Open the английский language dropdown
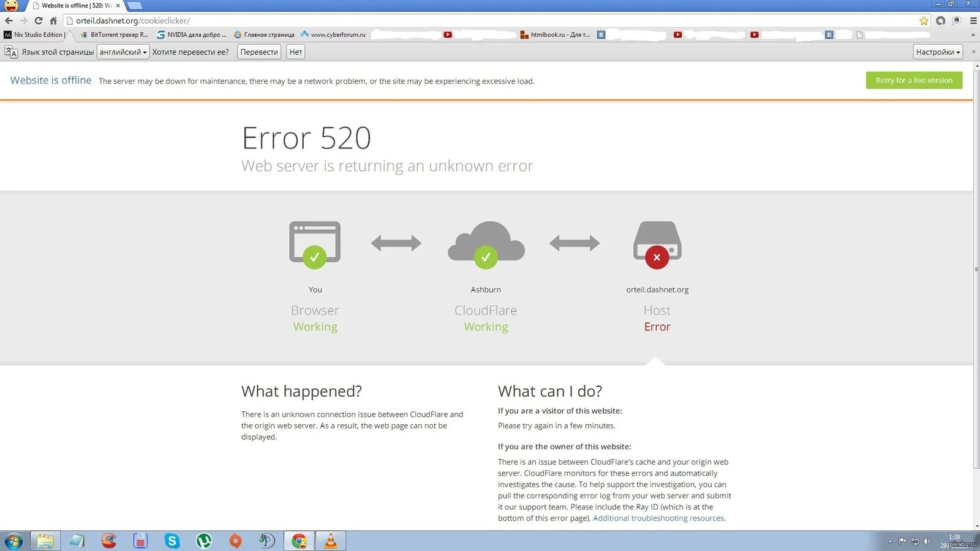 [123, 52]
